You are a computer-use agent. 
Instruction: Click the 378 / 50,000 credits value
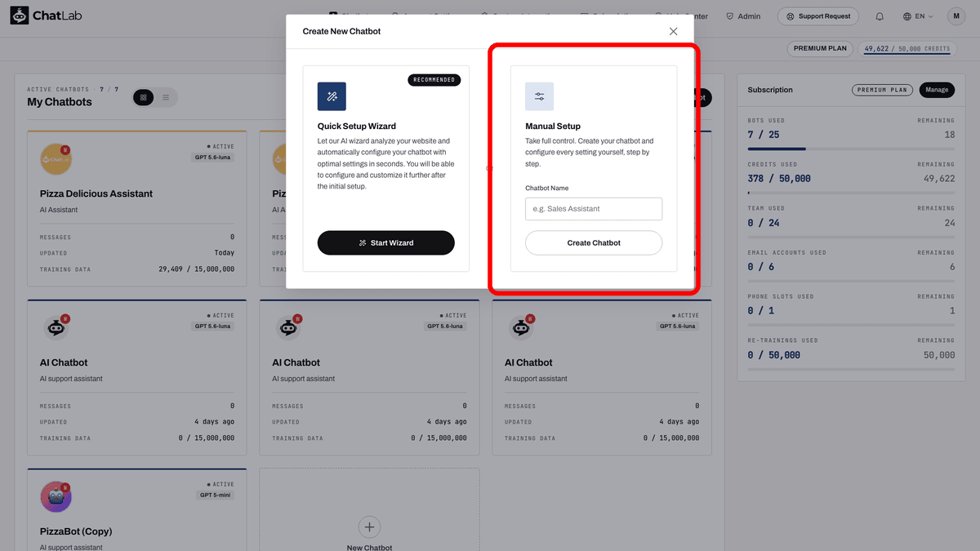tap(779, 179)
